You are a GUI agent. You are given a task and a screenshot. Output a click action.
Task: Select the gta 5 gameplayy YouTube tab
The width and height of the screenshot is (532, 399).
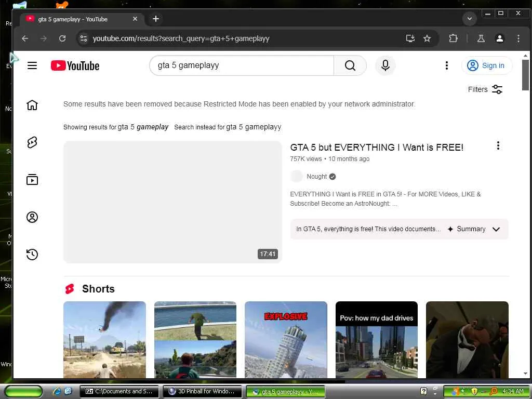pos(81,19)
